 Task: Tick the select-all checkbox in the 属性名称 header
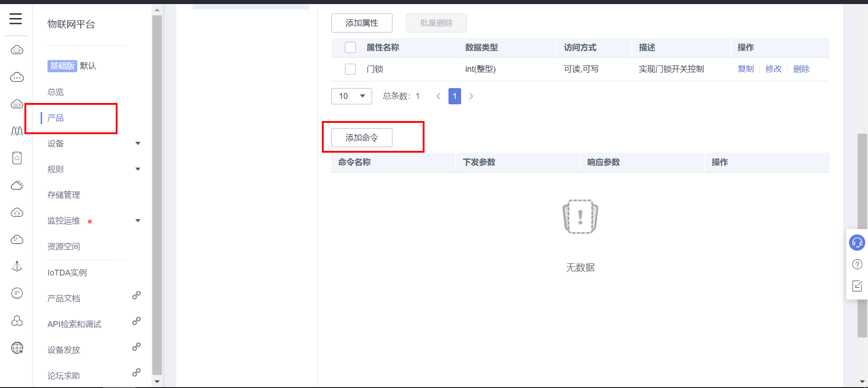[x=350, y=47]
